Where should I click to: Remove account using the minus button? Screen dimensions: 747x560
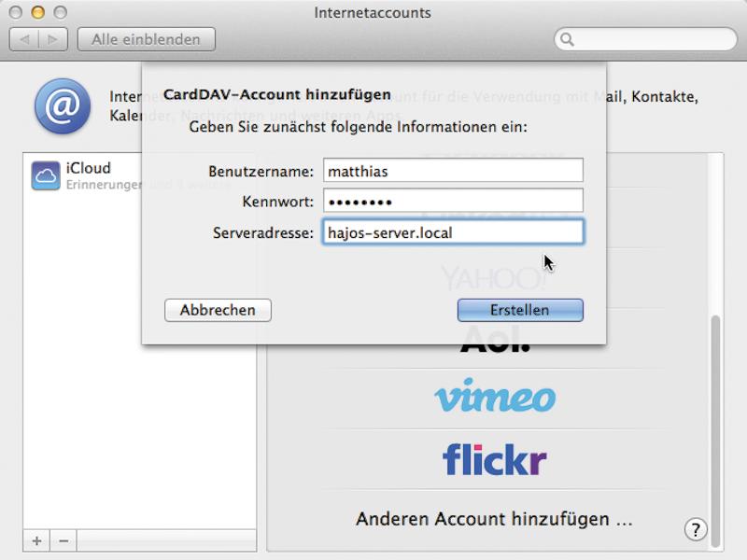63,541
